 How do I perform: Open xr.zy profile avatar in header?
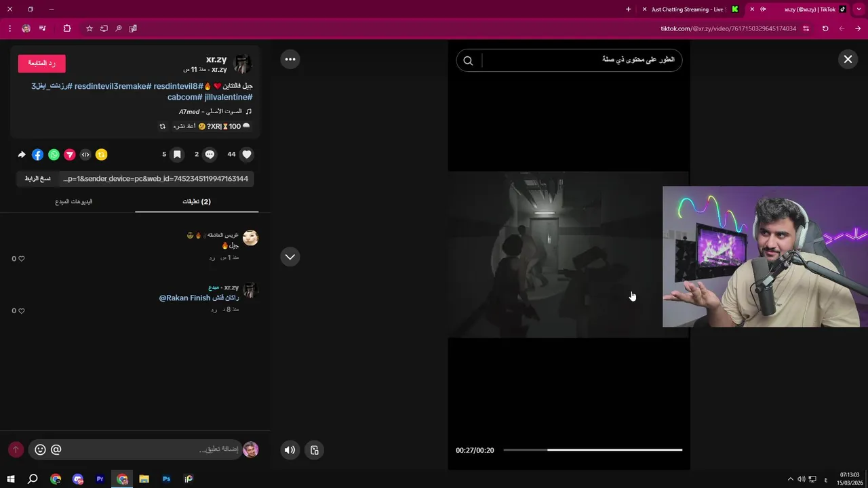pyautogui.click(x=243, y=64)
